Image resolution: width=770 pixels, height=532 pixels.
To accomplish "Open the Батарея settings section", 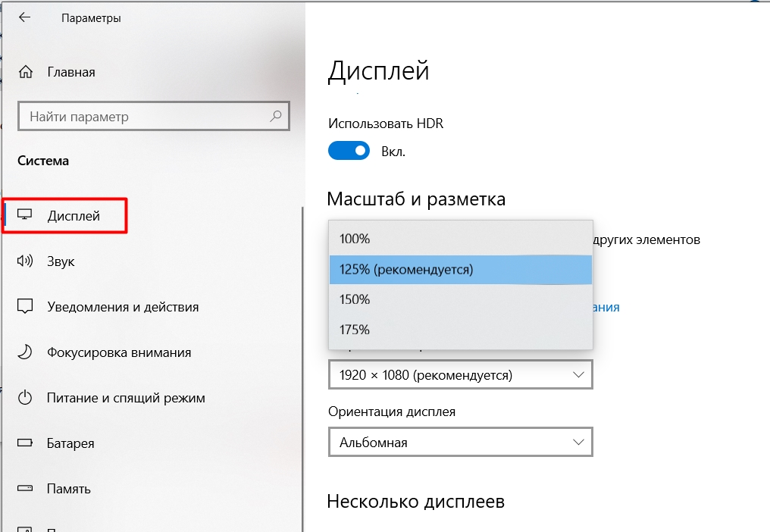I will tap(70, 443).
